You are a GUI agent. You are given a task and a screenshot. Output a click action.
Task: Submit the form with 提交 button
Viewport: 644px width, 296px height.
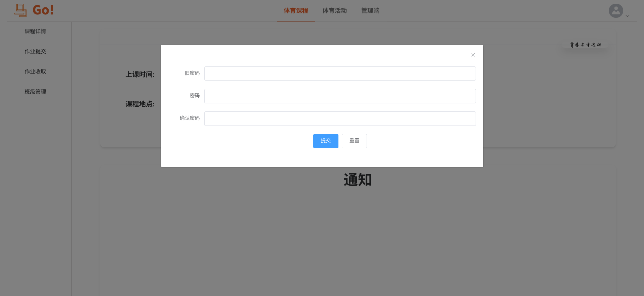click(326, 141)
